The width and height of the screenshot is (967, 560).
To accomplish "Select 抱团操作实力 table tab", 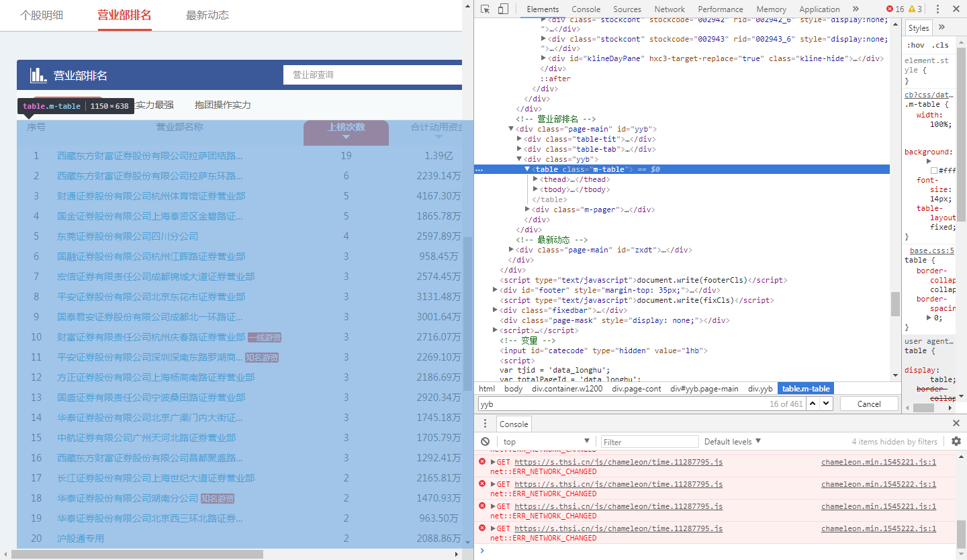I will 223,105.
